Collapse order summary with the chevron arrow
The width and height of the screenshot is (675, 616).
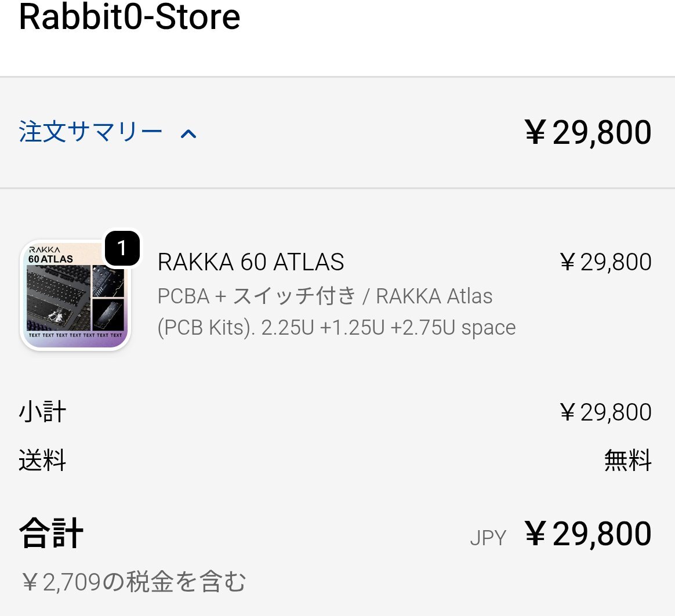[x=188, y=135]
